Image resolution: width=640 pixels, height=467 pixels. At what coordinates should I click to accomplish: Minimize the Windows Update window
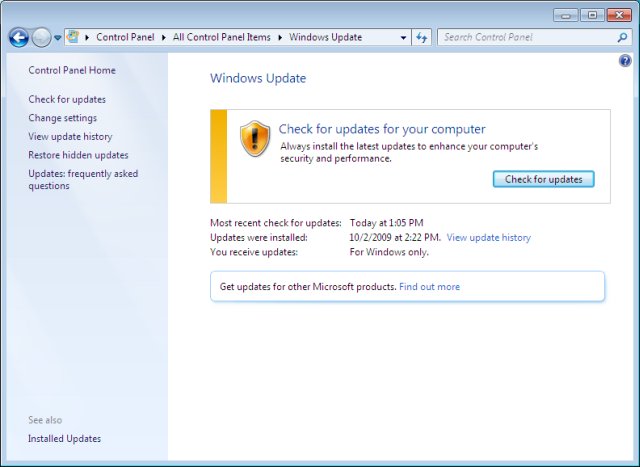(565, 16)
